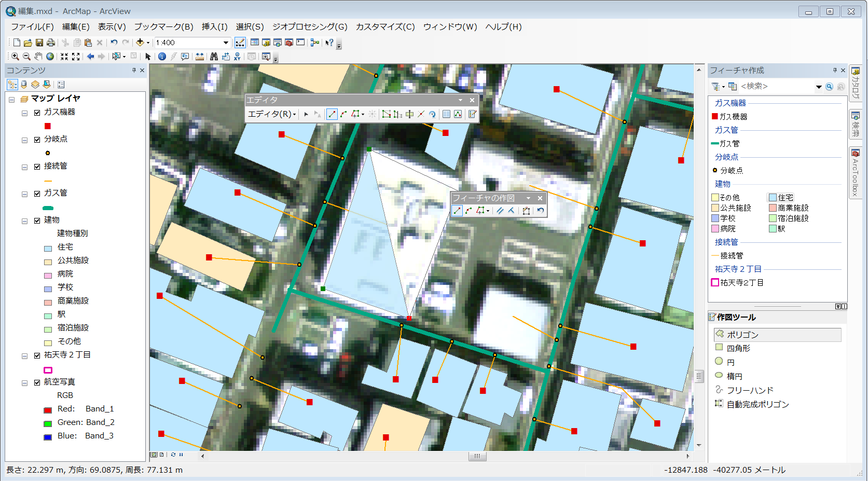Open the ModelBuilder window icon
The width and height of the screenshot is (868, 481).
click(315, 43)
